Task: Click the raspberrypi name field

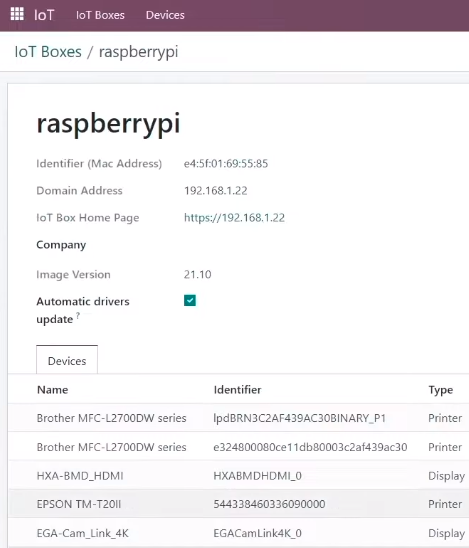Action: (x=108, y=124)
